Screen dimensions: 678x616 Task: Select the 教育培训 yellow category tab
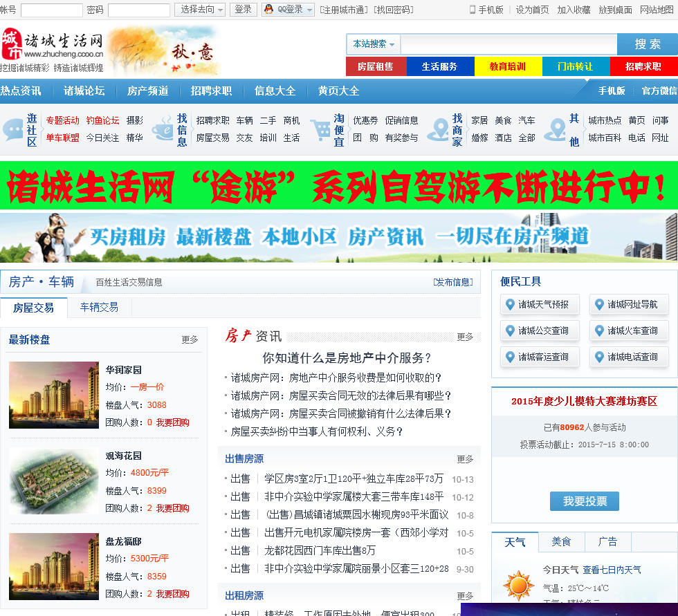pyautogui.click(x=508, y=66)
